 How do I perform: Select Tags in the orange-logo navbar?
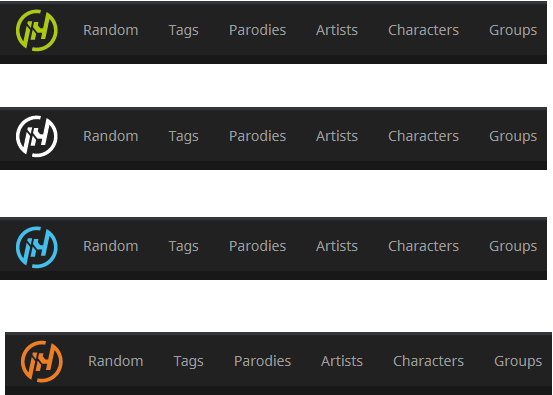coord(188,362)
